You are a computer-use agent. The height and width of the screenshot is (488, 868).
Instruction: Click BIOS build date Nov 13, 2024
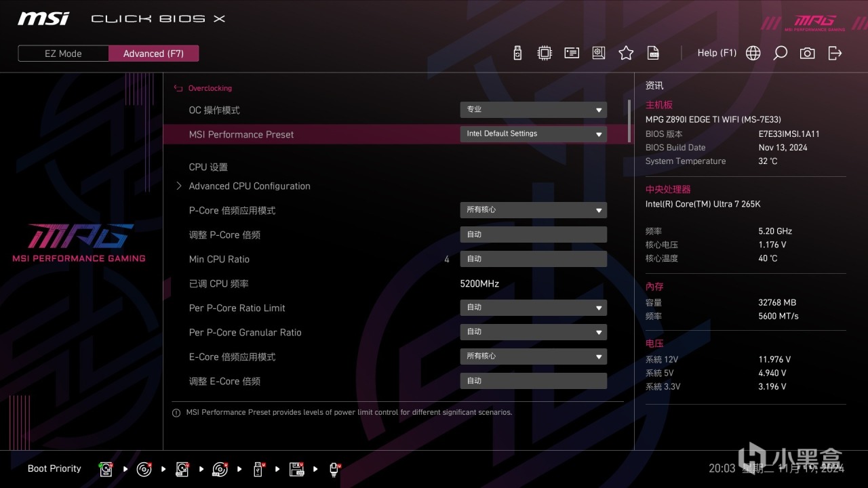coord(783,148)
